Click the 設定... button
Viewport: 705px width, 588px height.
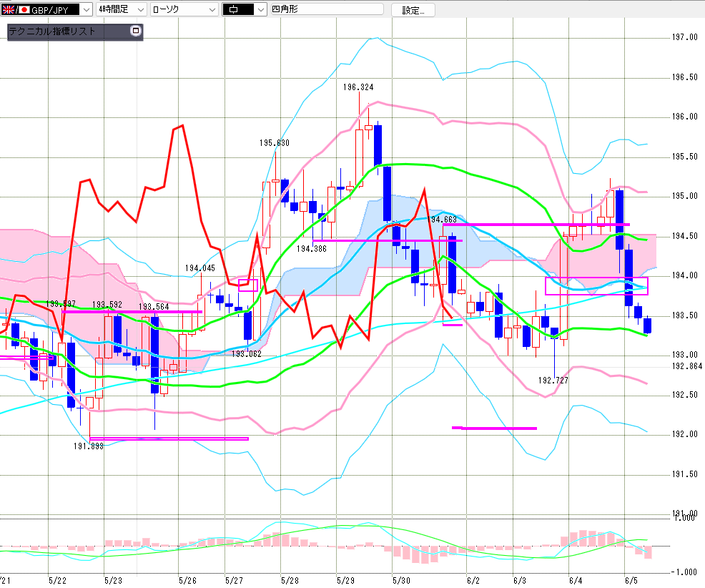413,10
